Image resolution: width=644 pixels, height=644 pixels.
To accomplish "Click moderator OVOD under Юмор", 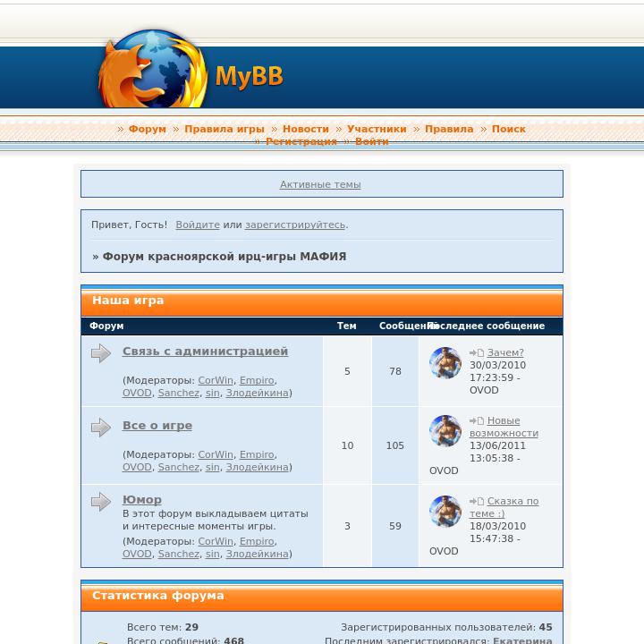I will coord(137,554).
